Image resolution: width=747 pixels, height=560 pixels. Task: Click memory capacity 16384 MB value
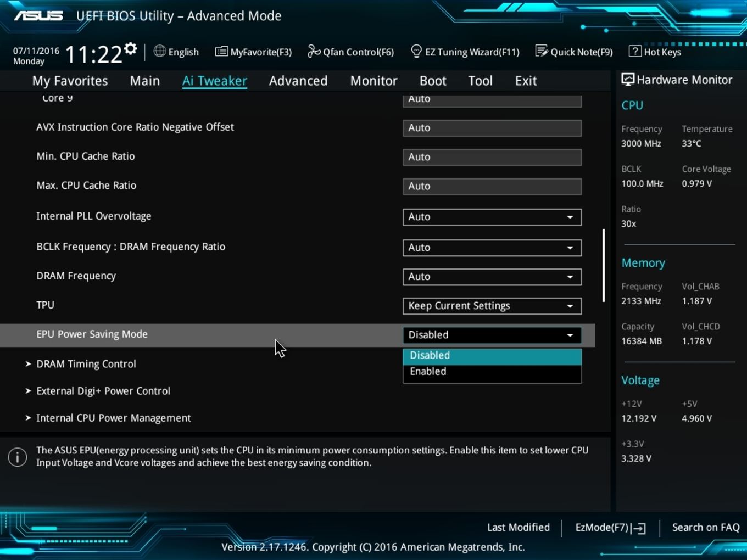[642, 341]
